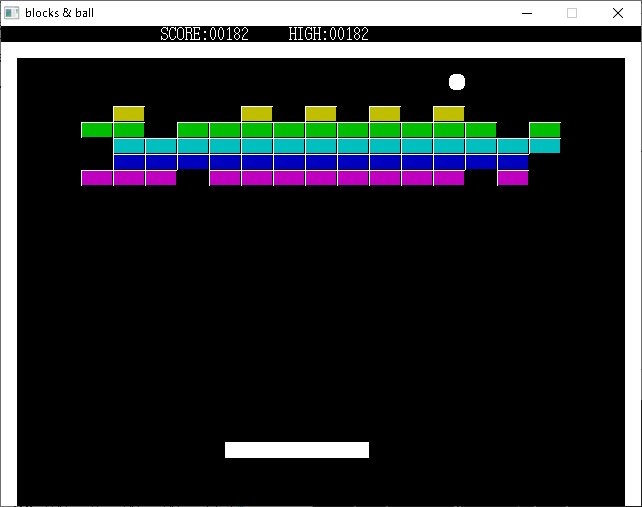Click the HIGH:00182 high score display

(x=329, y=34)
